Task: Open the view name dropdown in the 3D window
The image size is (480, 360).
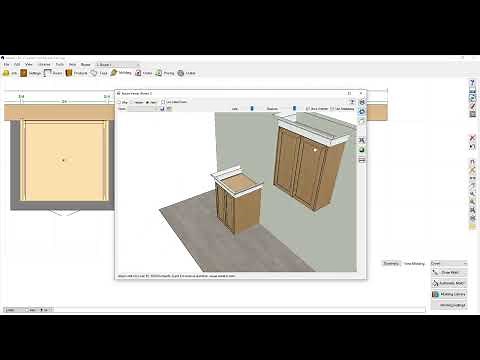Action: pos(143,109)
